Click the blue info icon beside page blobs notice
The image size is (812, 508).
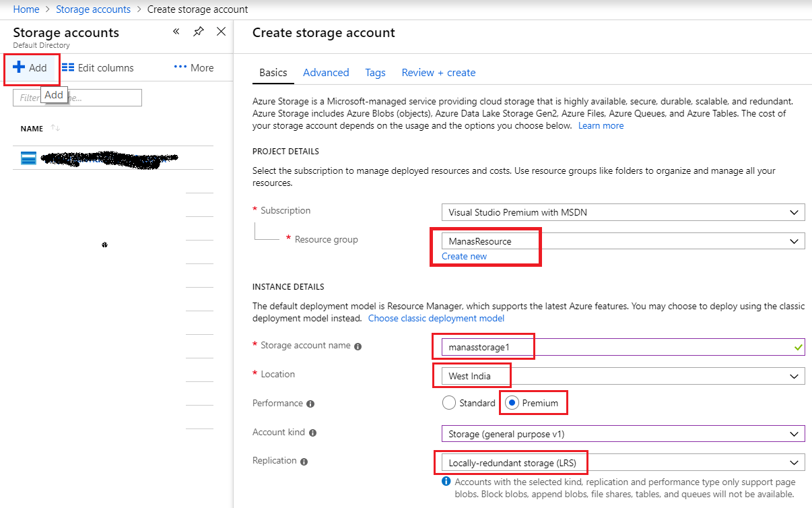point(446,482)
